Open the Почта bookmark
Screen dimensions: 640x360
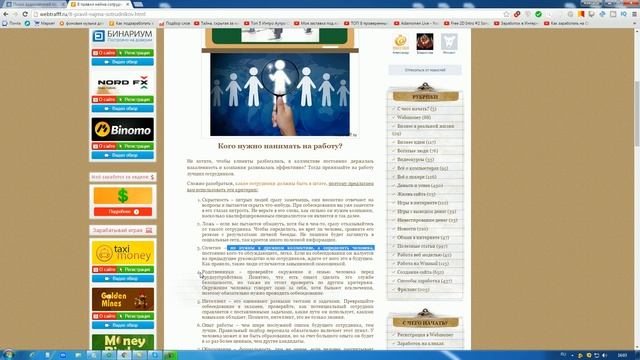11,23
